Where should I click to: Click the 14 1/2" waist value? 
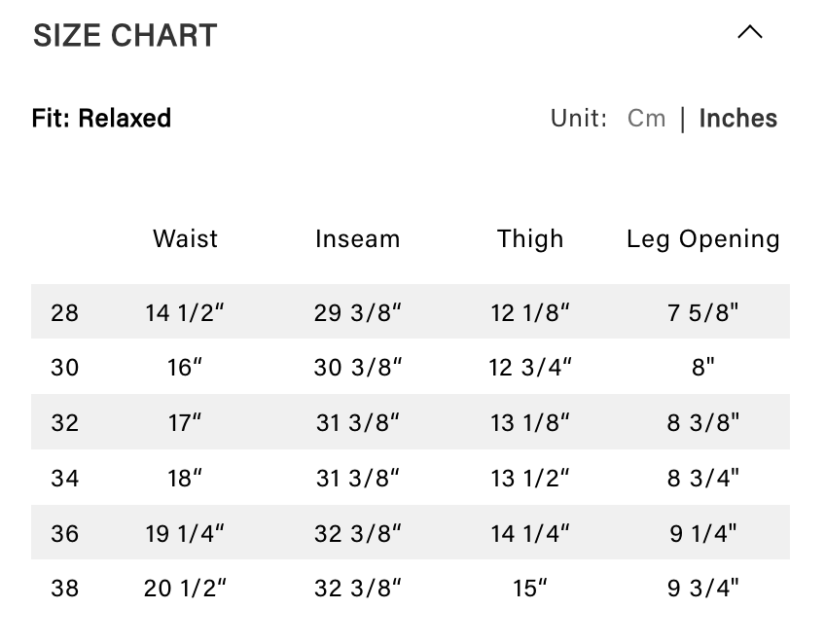pyautogui.click(x=185, y=313)
